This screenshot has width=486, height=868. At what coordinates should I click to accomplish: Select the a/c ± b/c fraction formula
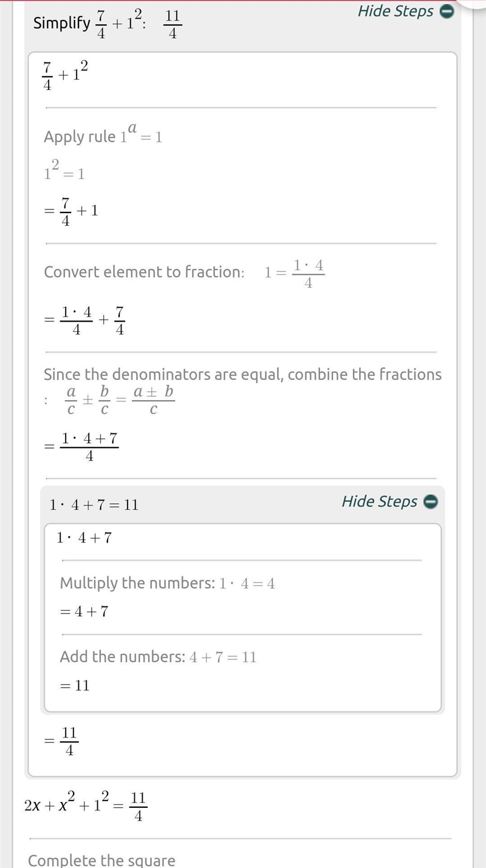(x=120, y=401)
